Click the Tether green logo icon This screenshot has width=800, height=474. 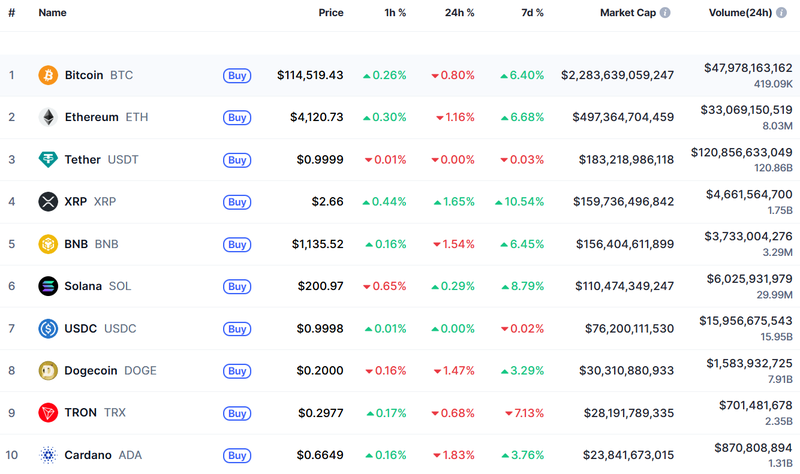point(48,160)
